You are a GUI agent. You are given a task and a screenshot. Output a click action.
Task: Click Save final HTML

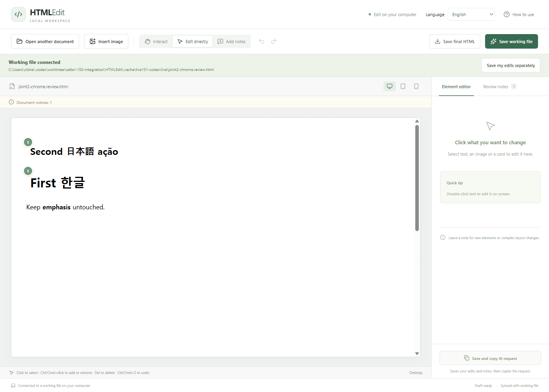coord(455,42)
